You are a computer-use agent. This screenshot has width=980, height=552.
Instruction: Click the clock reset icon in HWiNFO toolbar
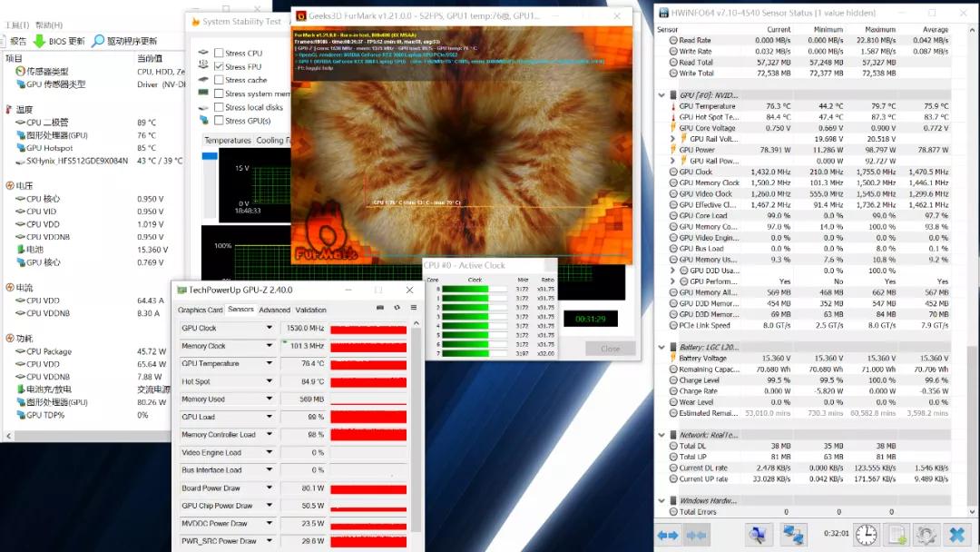pos(867,535)
